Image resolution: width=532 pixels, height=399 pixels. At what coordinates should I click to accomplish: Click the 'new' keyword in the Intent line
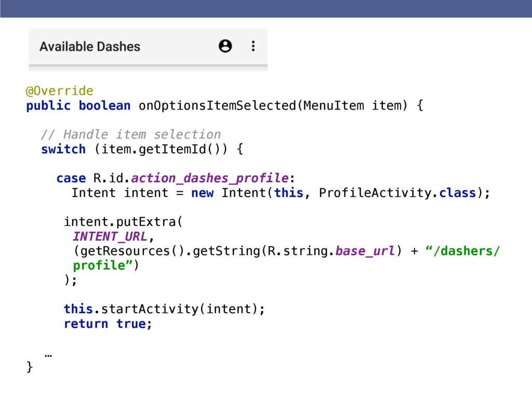(203, 193)
